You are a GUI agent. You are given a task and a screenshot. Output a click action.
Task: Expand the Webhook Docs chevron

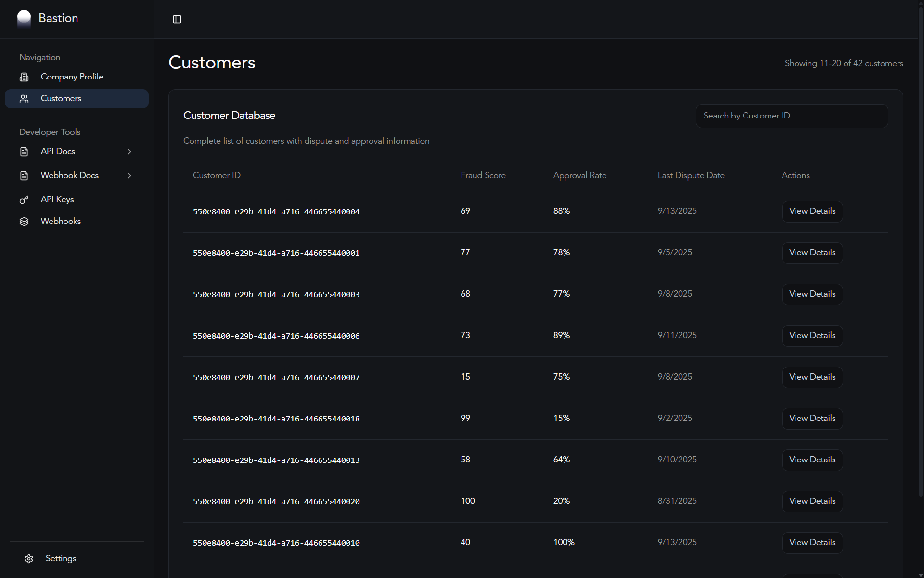[129, 176]
